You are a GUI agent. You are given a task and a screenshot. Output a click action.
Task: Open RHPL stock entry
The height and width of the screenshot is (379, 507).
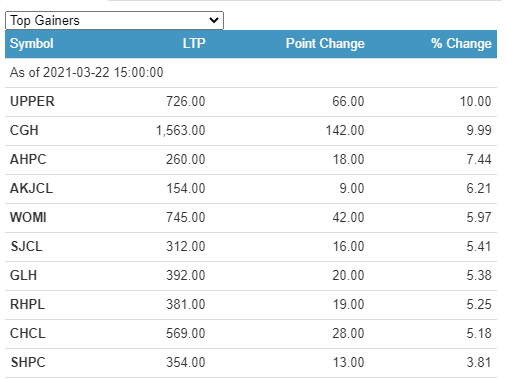[x=27, y=304]
